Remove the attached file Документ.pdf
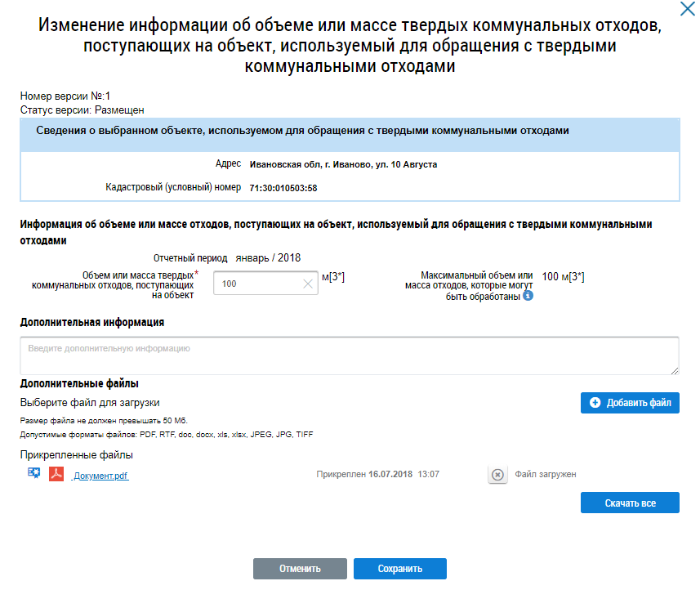The width and height of the screenshot is (700, 590). [x=497, y=475]
